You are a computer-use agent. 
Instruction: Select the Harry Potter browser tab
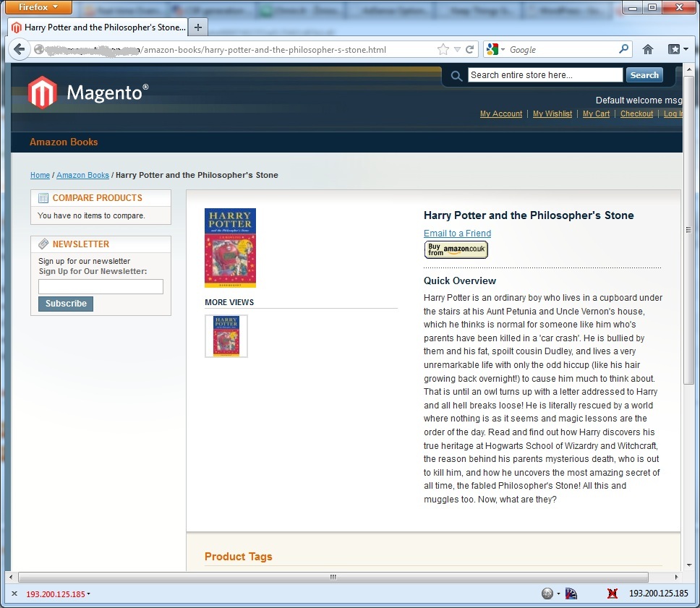tap(98, 27)
